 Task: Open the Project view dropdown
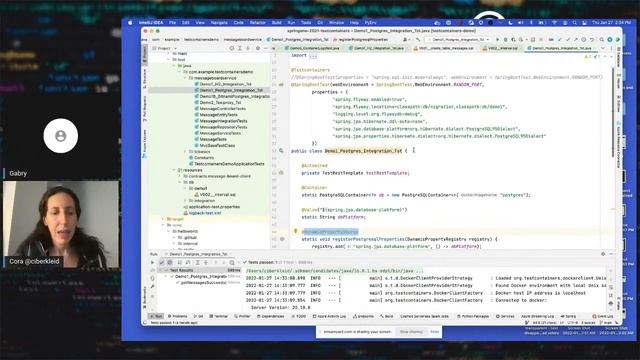[165, 48]
